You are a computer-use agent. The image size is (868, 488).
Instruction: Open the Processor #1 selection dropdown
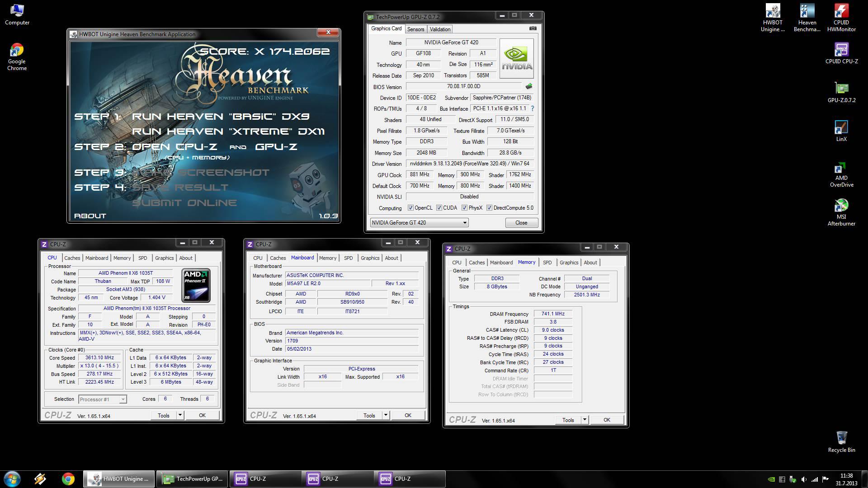103,399
